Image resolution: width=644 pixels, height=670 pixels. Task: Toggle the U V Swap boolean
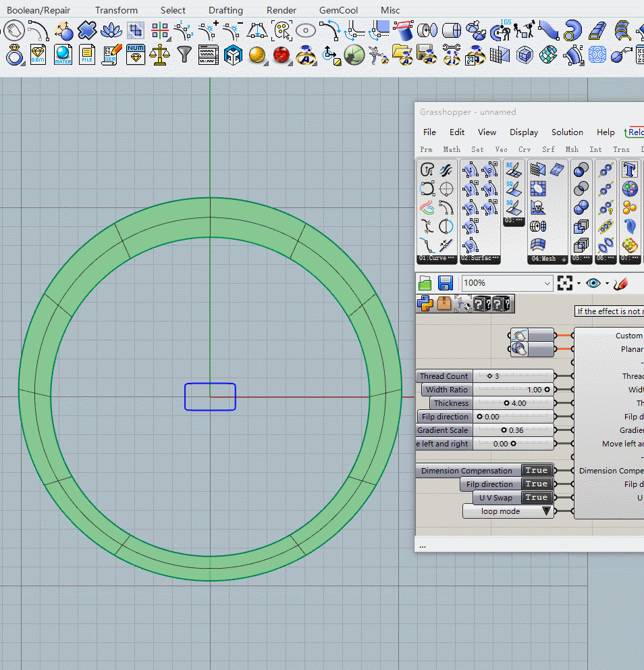point(536,498)
